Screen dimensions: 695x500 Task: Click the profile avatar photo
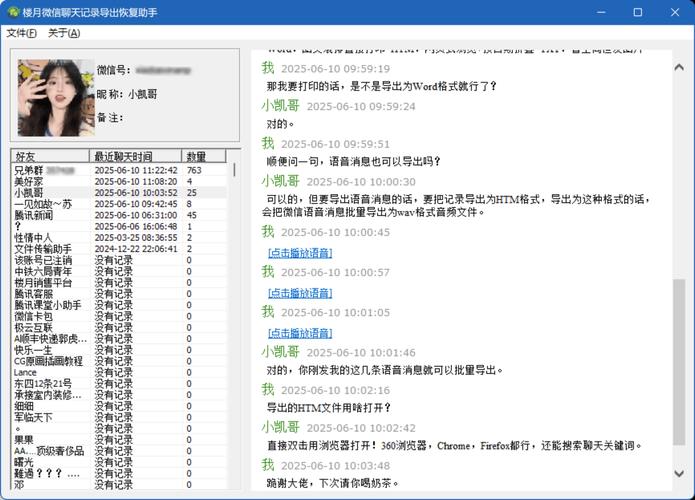coord(49,98)
